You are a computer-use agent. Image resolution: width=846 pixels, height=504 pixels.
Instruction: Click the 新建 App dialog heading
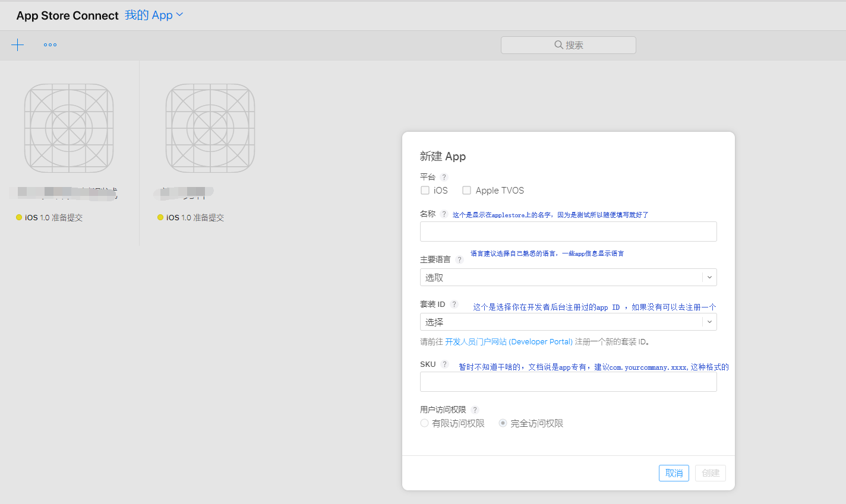pyautogui.click(x=443, y=156)
